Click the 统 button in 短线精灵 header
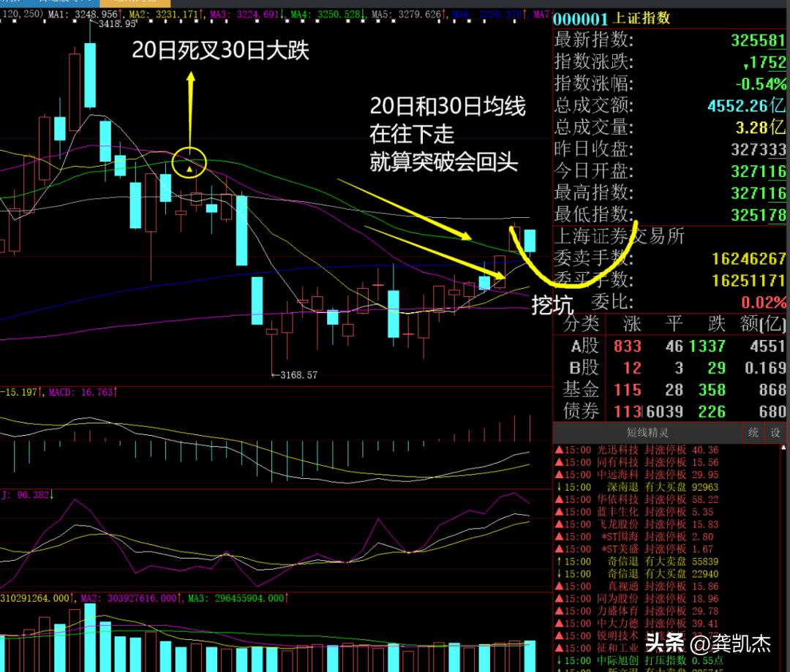The image size is (790, 672). [x=753, y=433]
